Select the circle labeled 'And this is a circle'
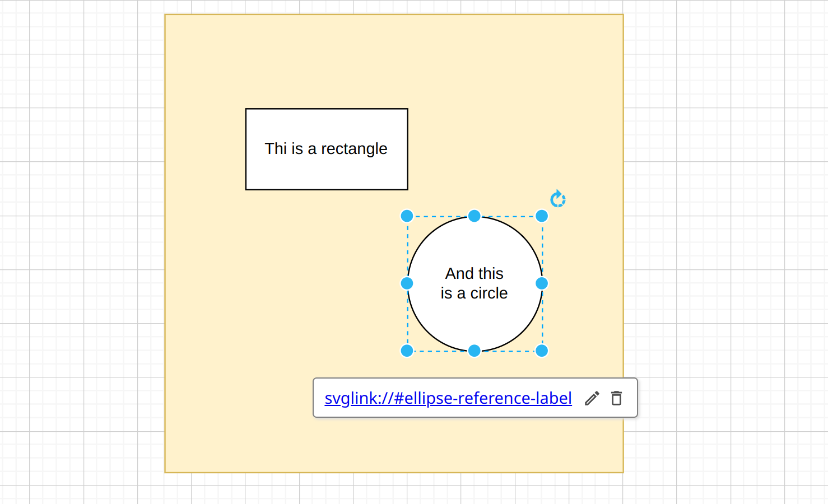The height and width of the screenshot is (504, 828). click(475, 283)
